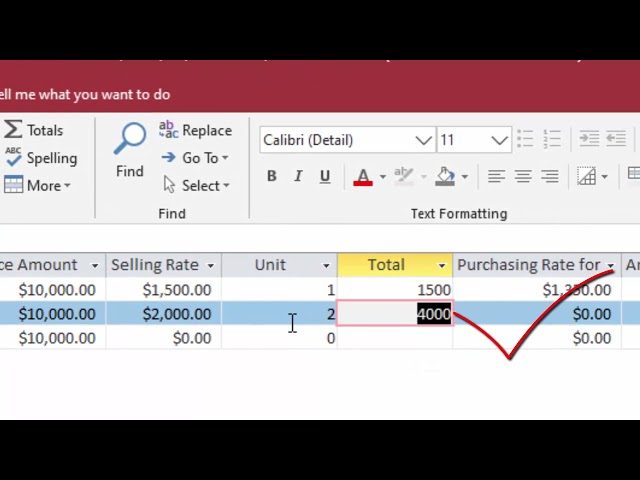Screen dimensions: 640x480
Task: Click the Total cell showing 1500
Action: (x=395, y=290)
